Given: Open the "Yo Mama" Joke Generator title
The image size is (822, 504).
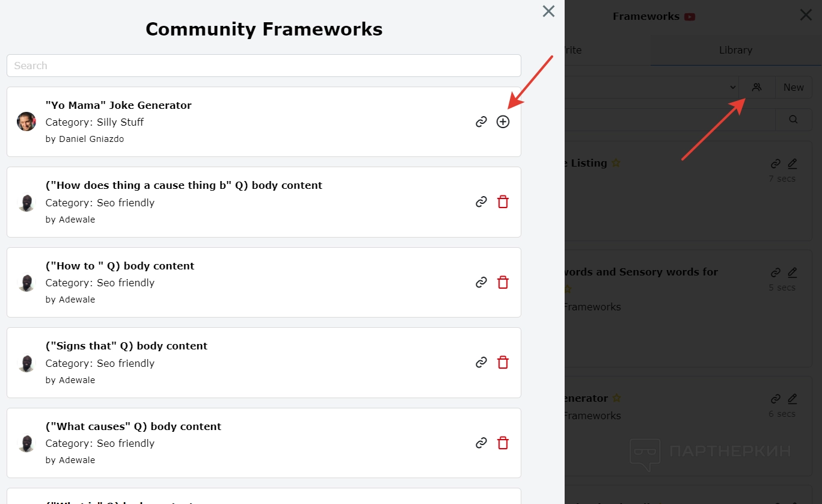Looking at the screenshot, I should [x=118, y=105].
